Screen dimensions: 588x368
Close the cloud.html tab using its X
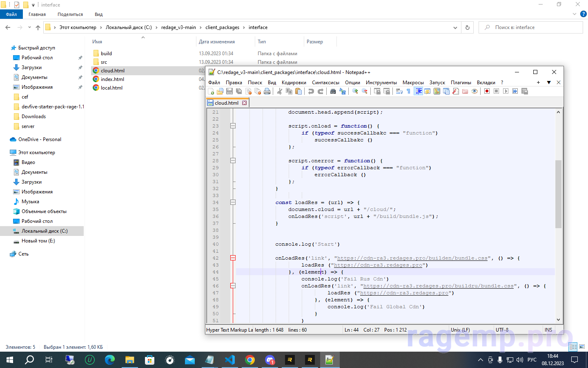[x=245, y=103]
